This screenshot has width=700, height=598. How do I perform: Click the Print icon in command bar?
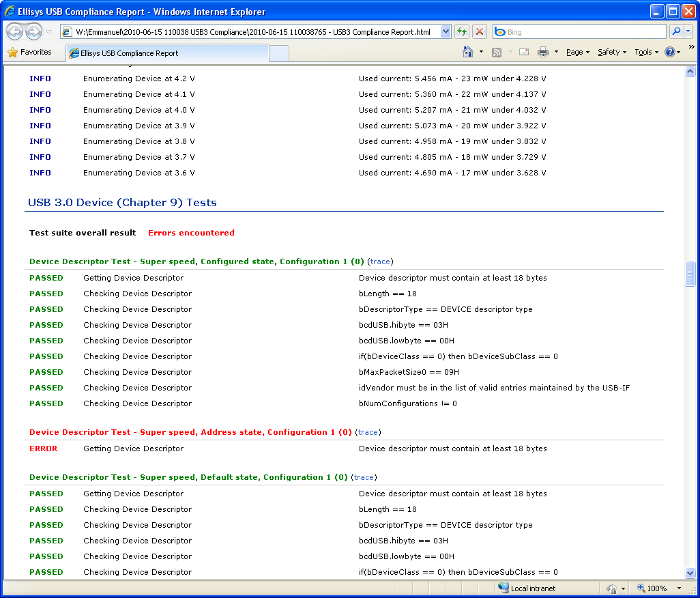point(543,52)
